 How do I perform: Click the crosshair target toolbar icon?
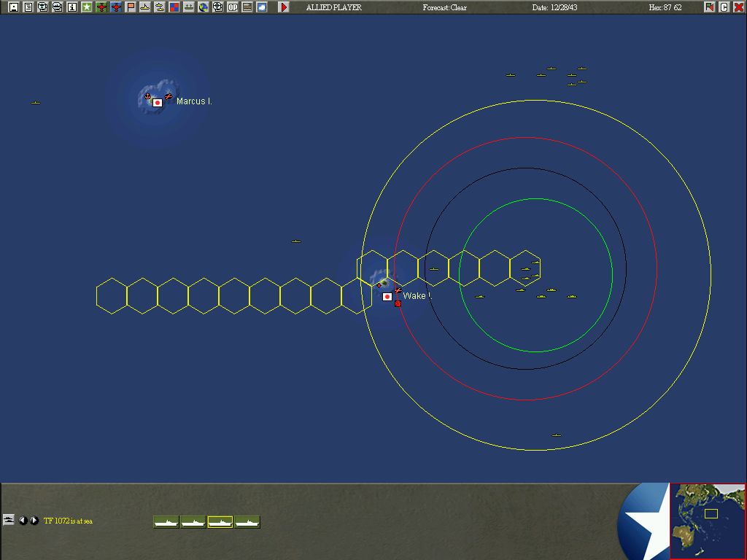pyautogui.click(x=217, y=7)
